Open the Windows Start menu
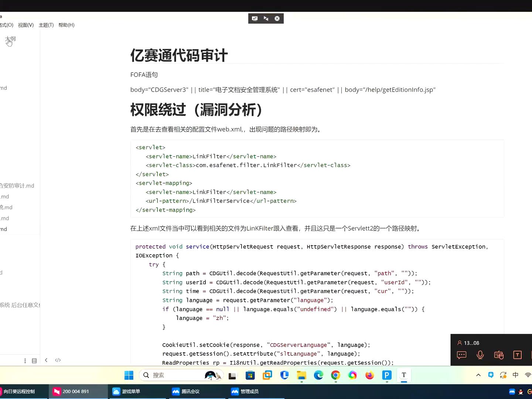 tap(129, 375)
